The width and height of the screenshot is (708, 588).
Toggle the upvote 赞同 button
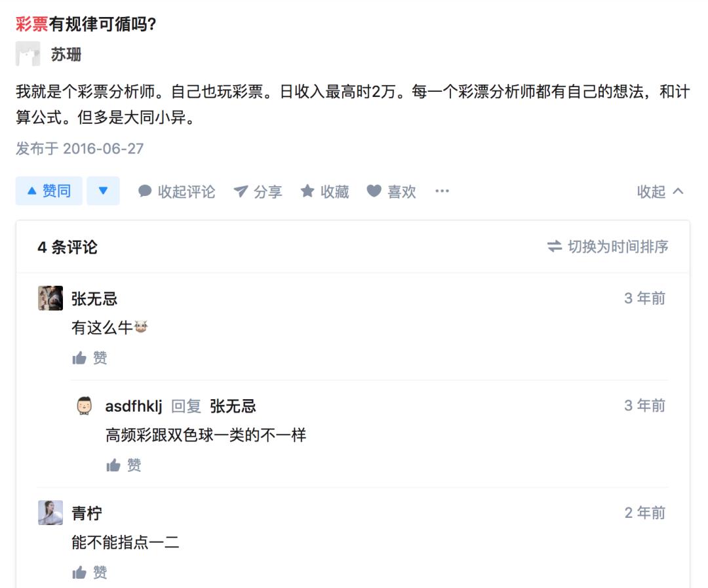48,190
